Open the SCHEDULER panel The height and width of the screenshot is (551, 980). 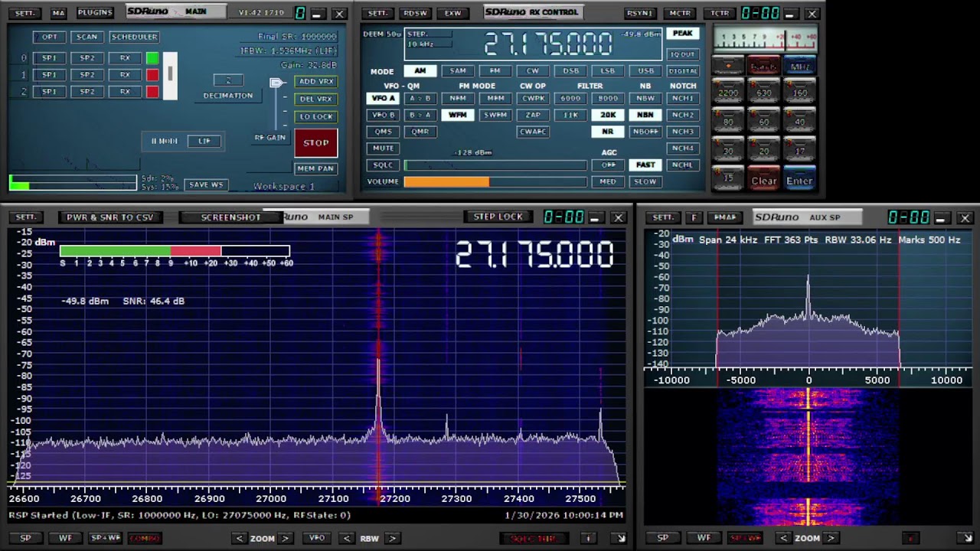135,37
